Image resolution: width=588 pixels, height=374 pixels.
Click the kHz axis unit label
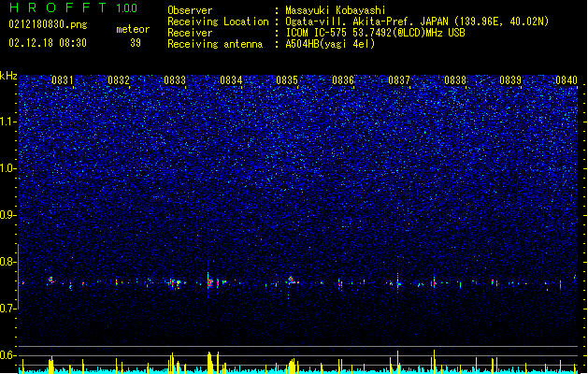[x=8, y=76]
